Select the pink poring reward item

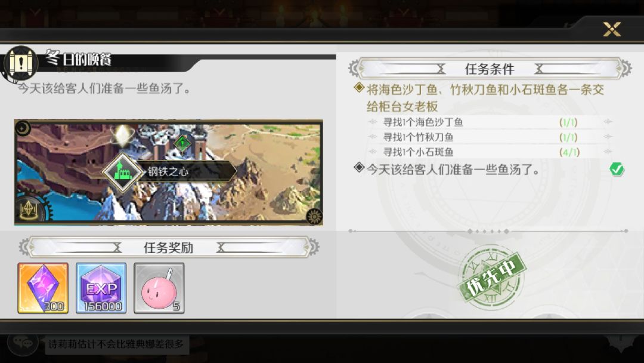pos(159,288)
